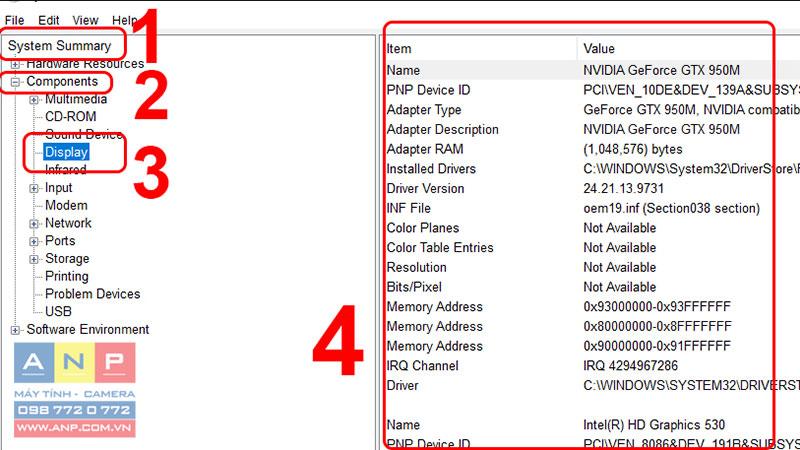Select the Network tree item
This screenshot has width=800, height=450.
[x=68, y=223]
